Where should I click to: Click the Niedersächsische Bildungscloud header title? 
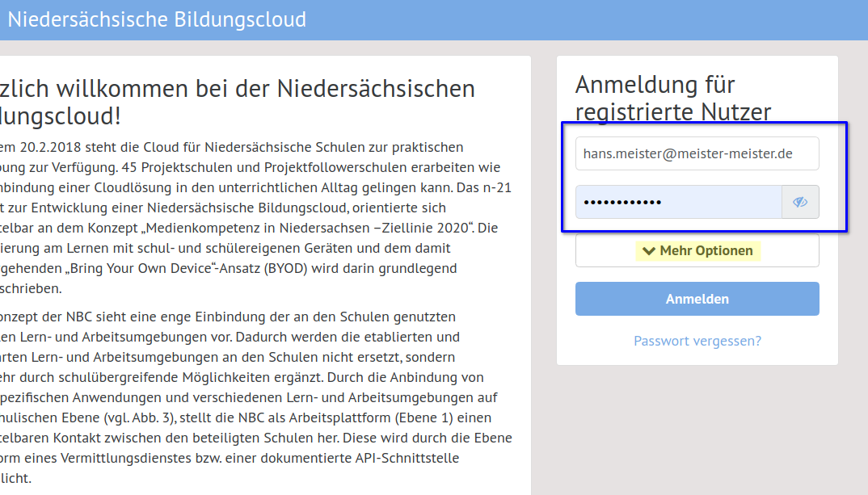tap(157, 19)
